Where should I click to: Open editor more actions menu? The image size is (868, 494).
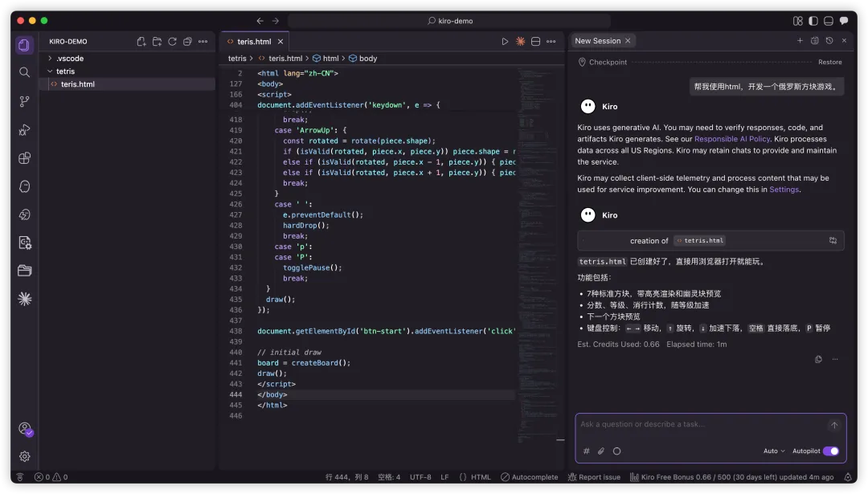[551, 42]
